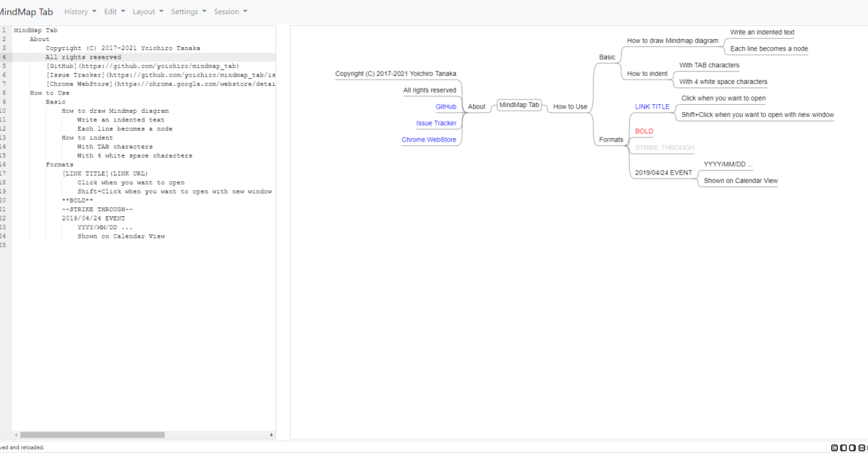Click editor line '[LINK TITLE](LINK URL)'
This screenshot has width=868, height=454.
105,174
